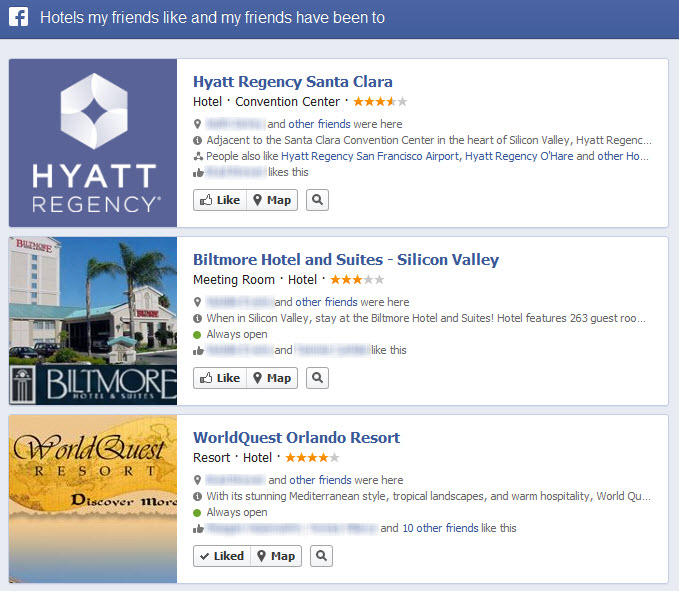Image resolution: width=679 pixels, height=591 pixels.
Task: Open Biltmore hotel photo thumbnail
Action: 93,321
